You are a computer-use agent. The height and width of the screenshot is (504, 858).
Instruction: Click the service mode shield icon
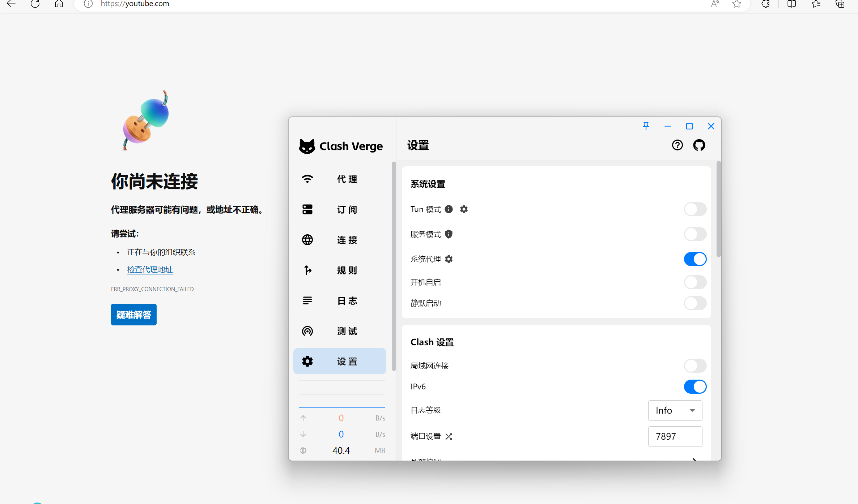[x=449, y=234]
